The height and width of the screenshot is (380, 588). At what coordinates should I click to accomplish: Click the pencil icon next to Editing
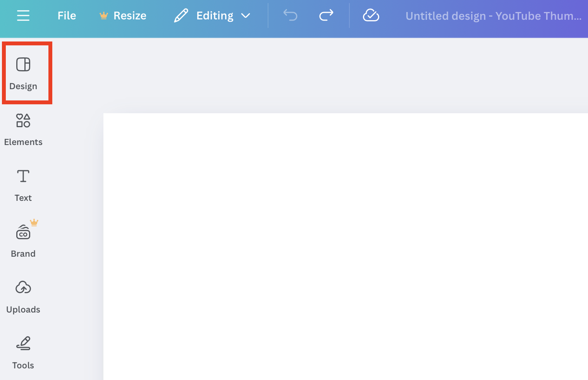(x=181, y=16)
